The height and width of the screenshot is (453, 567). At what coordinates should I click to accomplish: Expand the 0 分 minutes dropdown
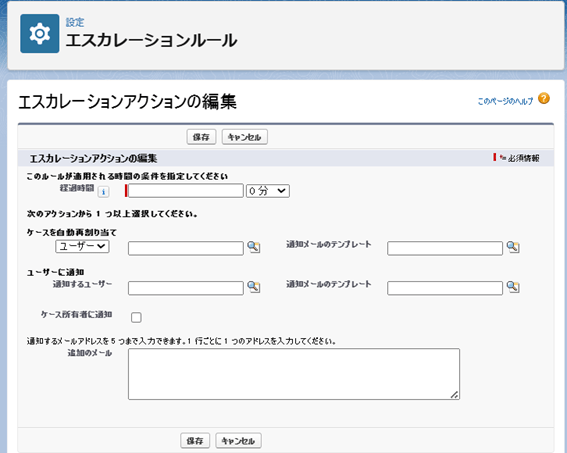point(268,191)
